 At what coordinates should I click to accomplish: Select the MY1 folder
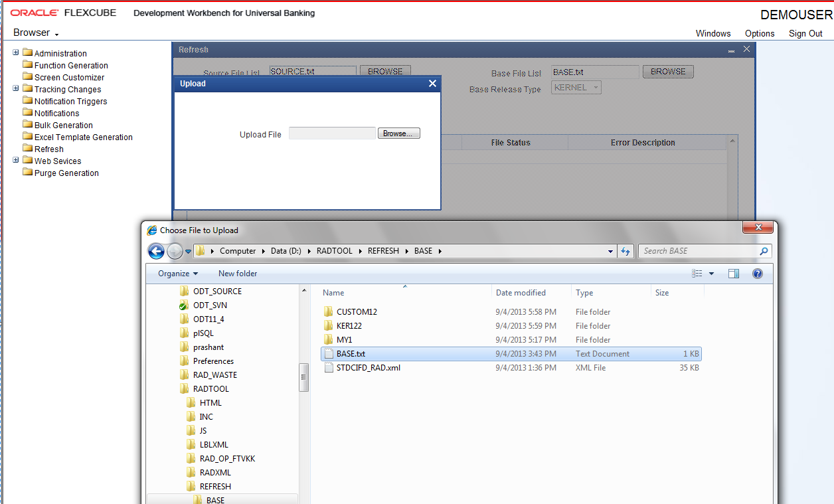pyautogui.click(x=344, y=339)
